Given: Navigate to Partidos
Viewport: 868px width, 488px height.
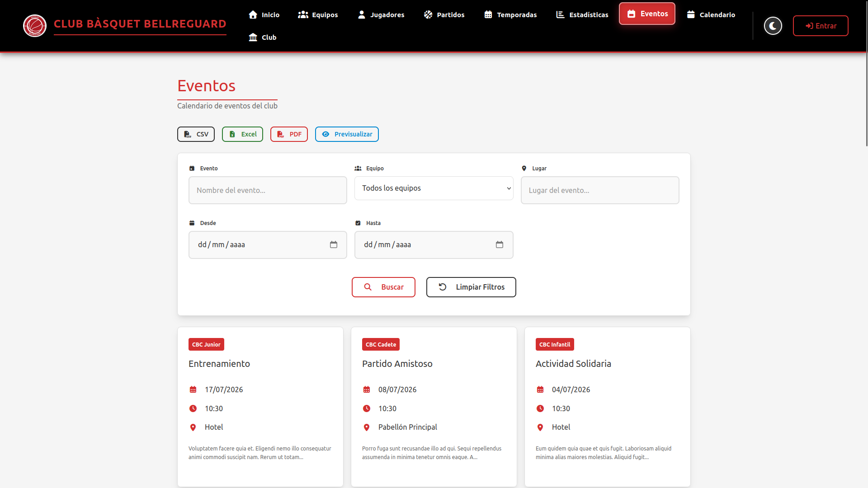Looking at the screenshot, I should click(x=444, y=14).
